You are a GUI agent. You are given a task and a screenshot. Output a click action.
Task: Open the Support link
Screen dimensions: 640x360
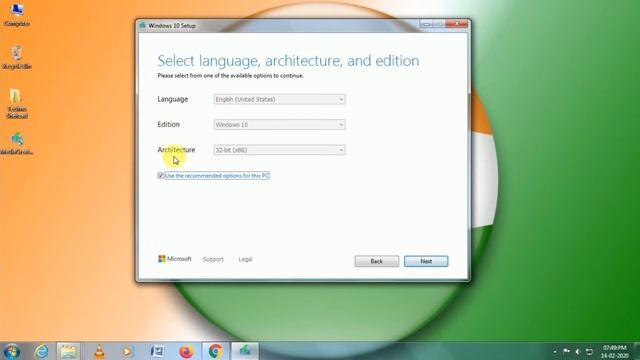coord(213,259)
